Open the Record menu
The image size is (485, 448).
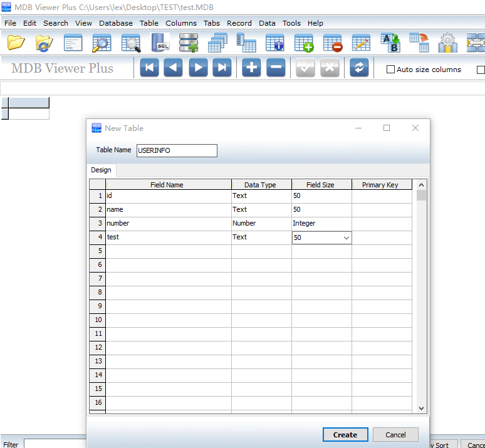pyautogui.click(x=239, y=23)
